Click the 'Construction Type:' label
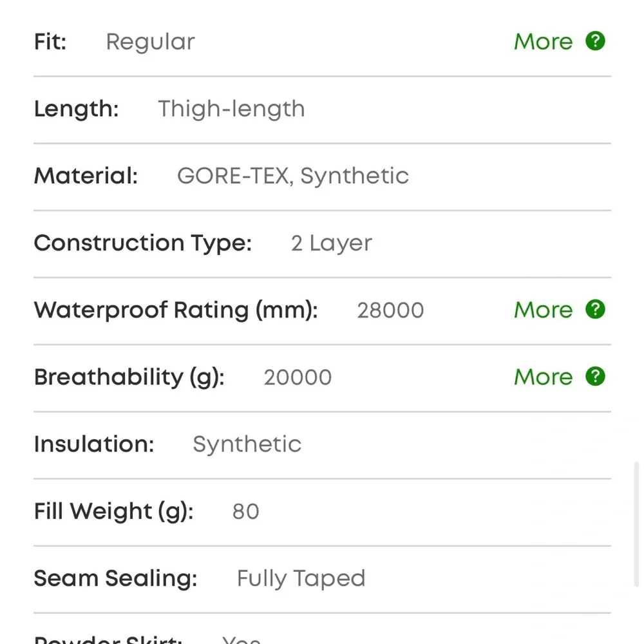 pos(142,243)
